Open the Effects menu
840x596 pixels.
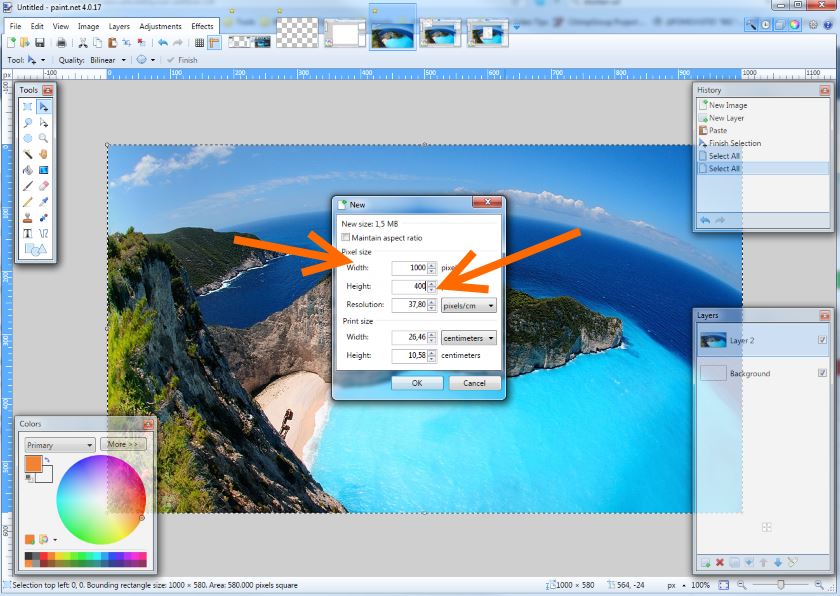(x=202, y=26)
